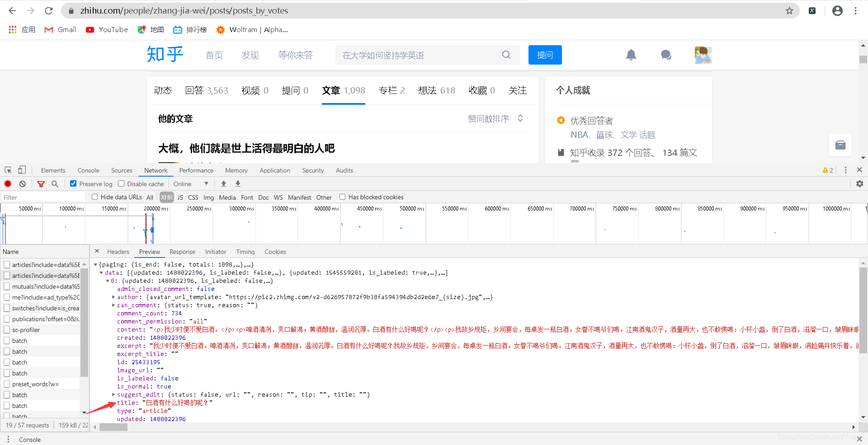868x445 pixels.
Task: Open network settings gear icon
Action: pyautogui.click(x=859, y=183)
